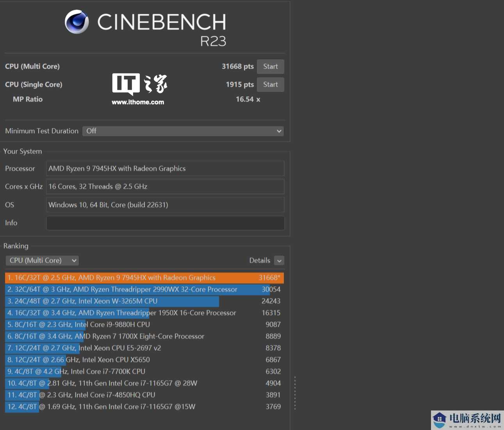The width and height of the screenshot is (504, 430).
Task: Select ranking row 5 Core i9-9880H
Action: tap(144, 325)
